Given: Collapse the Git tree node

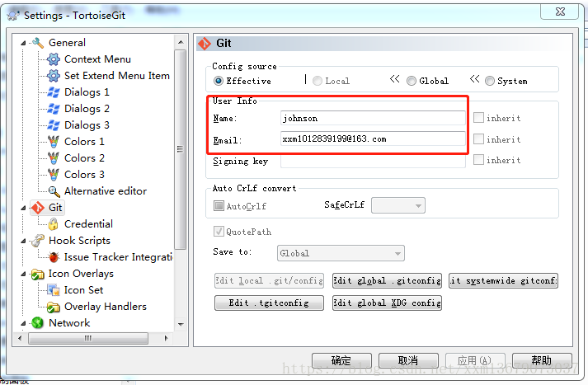Looking at the screenshot, I should [x=23, y=208].
